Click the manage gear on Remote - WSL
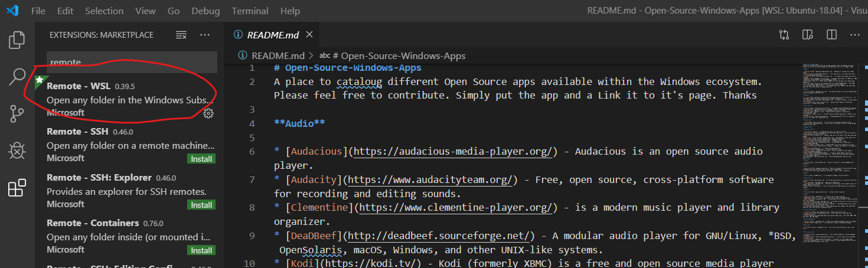Image resolution: width=868 pixels, height=268 pixels. click(x=208, y=113)
